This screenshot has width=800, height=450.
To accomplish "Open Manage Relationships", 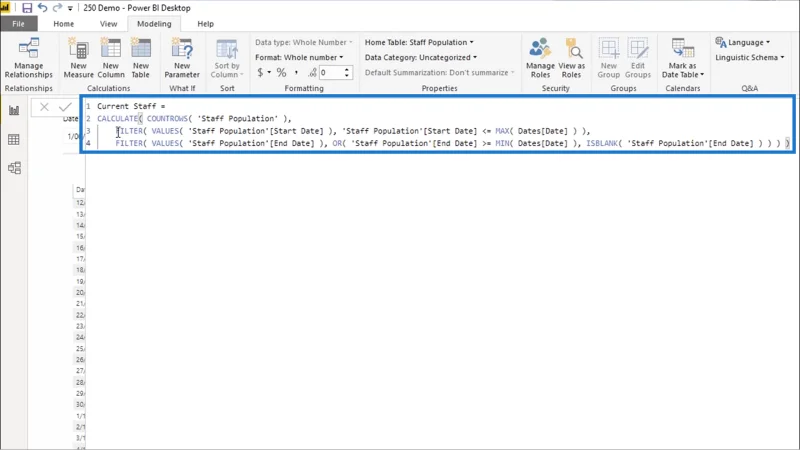I will click(29, 58).
